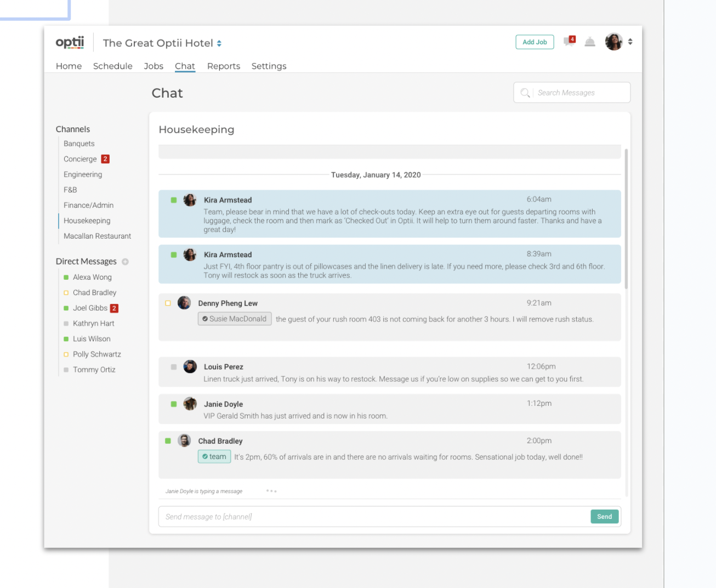
Task: Click the magnifier search icon
Action: 525,93
